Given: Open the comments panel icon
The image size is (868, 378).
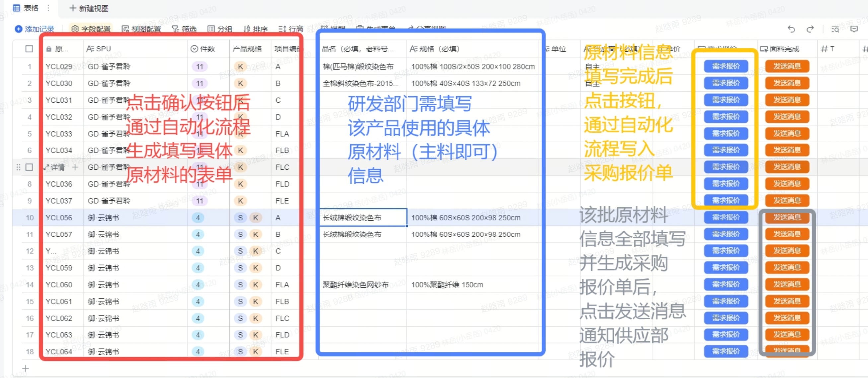Looking at the screenshot, I should click(x=854, y=29).
